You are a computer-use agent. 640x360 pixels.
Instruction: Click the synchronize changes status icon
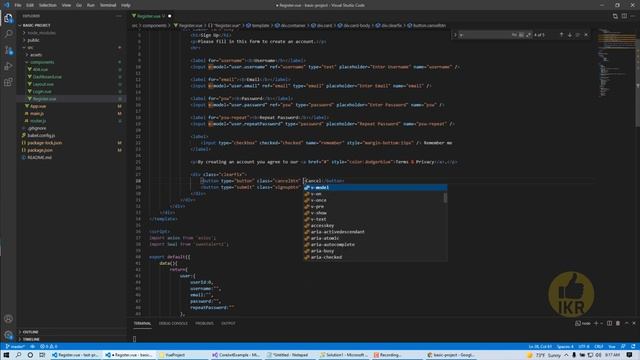[33, 347]
